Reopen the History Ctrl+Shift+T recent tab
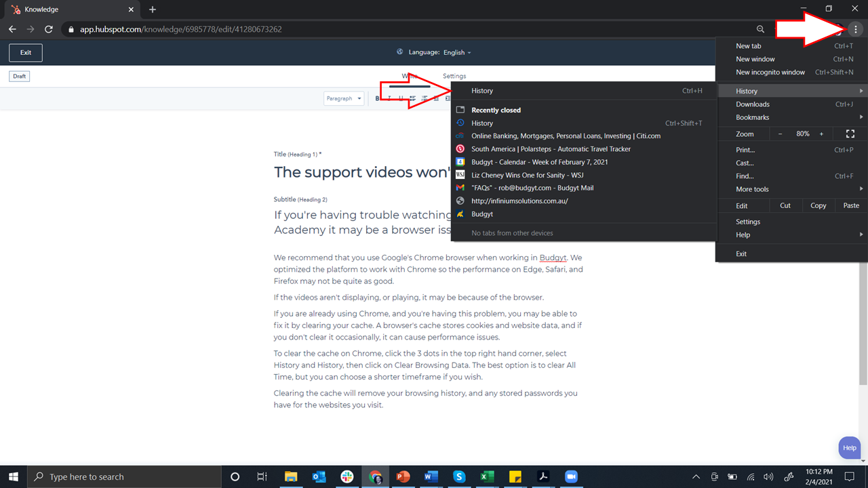The height and width of the screenshot is (488, 868). click(x=583, y=123)
